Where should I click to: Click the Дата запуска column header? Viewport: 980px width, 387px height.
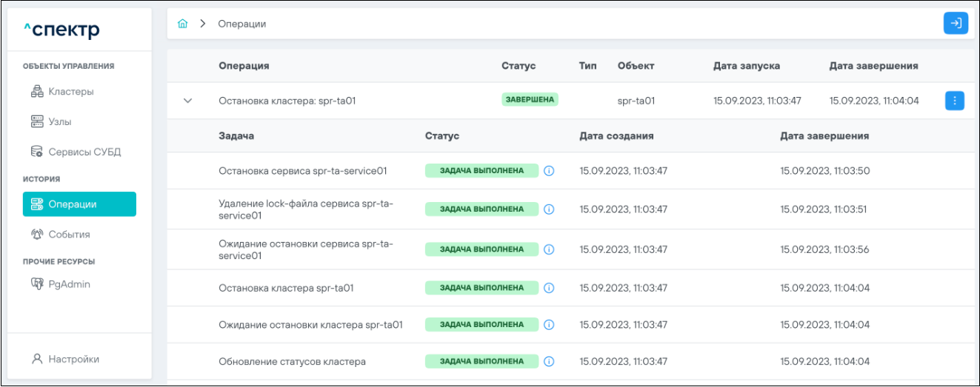[746, 66]
